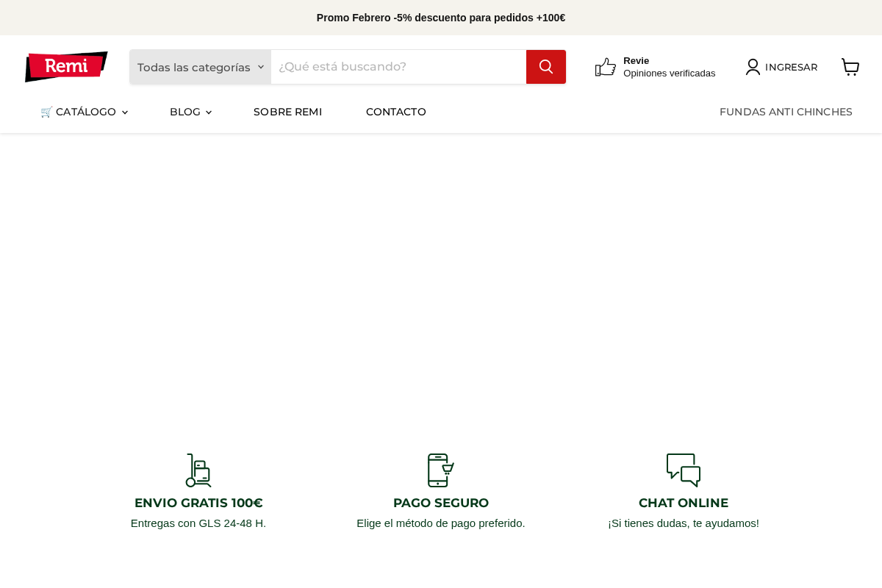Click the search magnifier icon
The height and width of the screenshot is (588, 882).
click(545, 67)
